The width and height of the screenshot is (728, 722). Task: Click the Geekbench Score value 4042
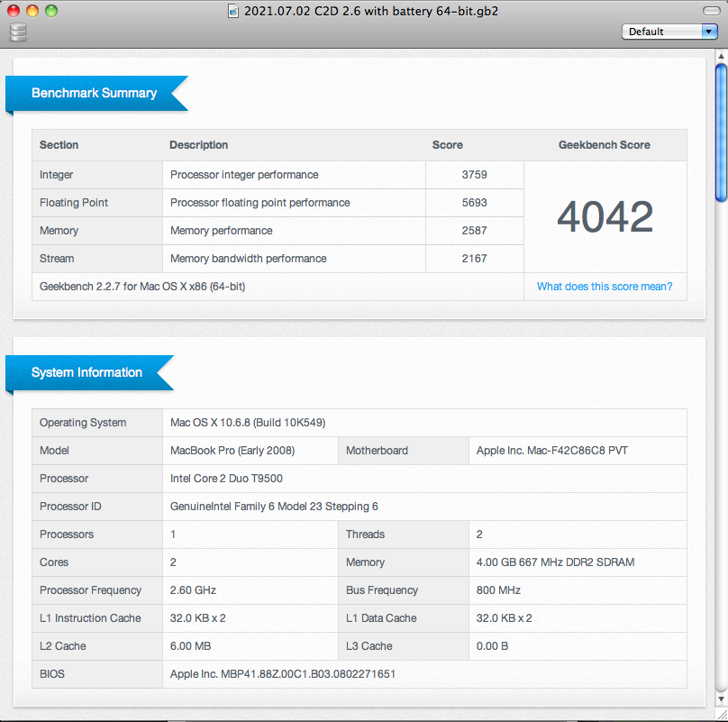pos(605,216)
